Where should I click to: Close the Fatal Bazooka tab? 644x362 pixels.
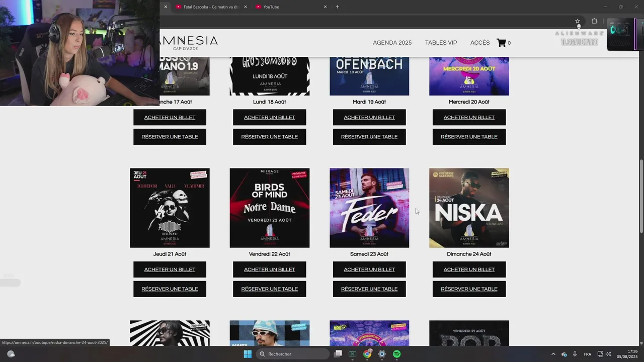246,7
